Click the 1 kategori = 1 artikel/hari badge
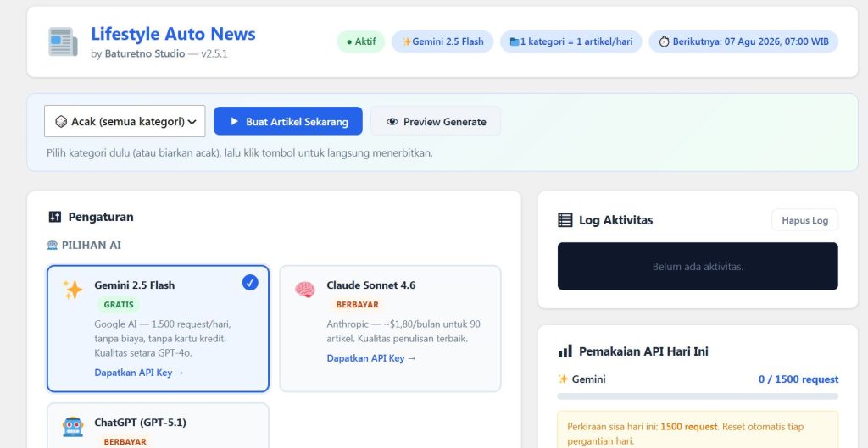Image resolution: width=868 pixels, height=448 pixels. click(x=570, y=41)
